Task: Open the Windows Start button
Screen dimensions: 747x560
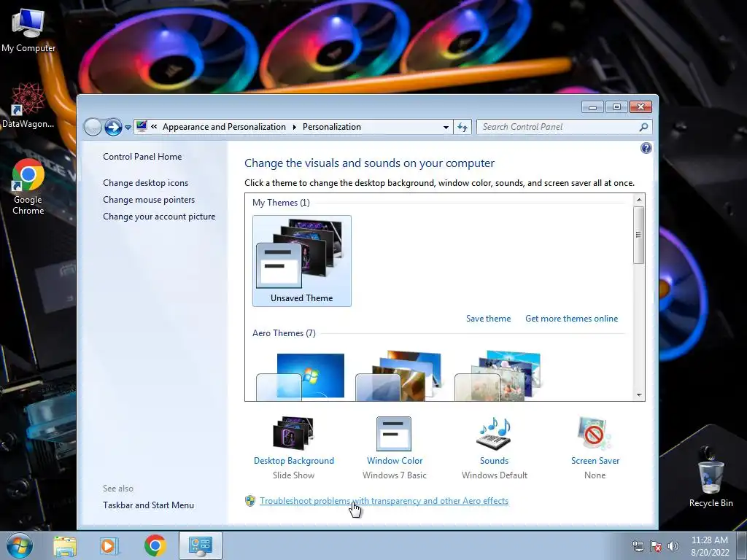Action: click(20, 545)
